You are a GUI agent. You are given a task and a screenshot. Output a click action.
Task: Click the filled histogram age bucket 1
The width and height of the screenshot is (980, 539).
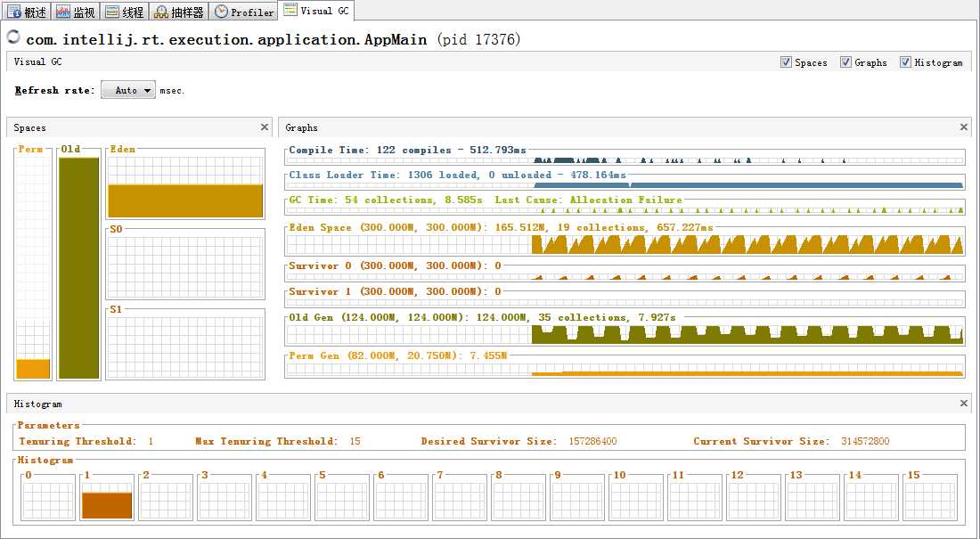(x=107, y=497)
